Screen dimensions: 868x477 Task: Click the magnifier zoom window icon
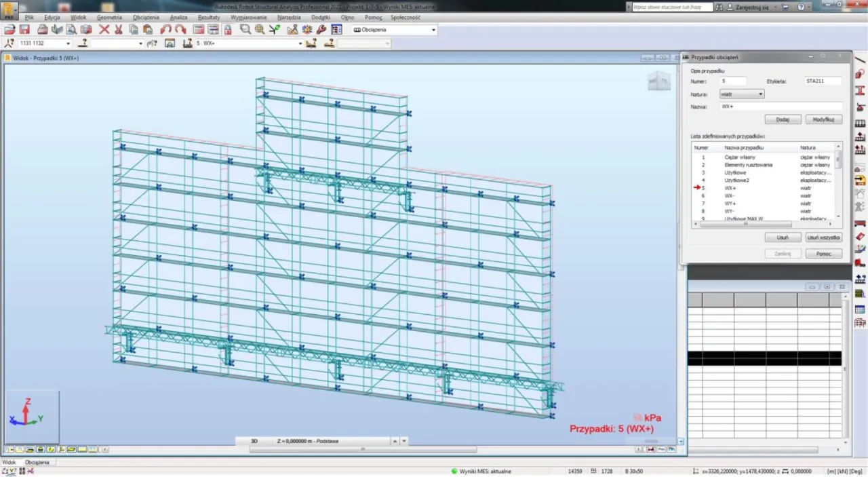coord(245,30)
